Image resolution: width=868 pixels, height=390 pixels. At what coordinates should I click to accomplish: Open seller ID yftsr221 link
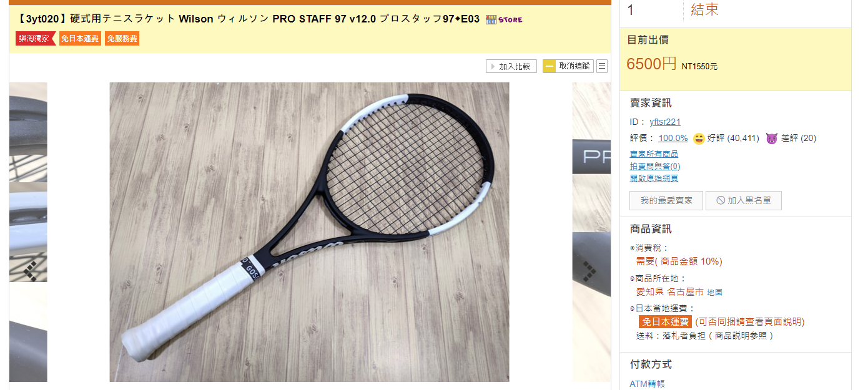(x=665, y=122)
